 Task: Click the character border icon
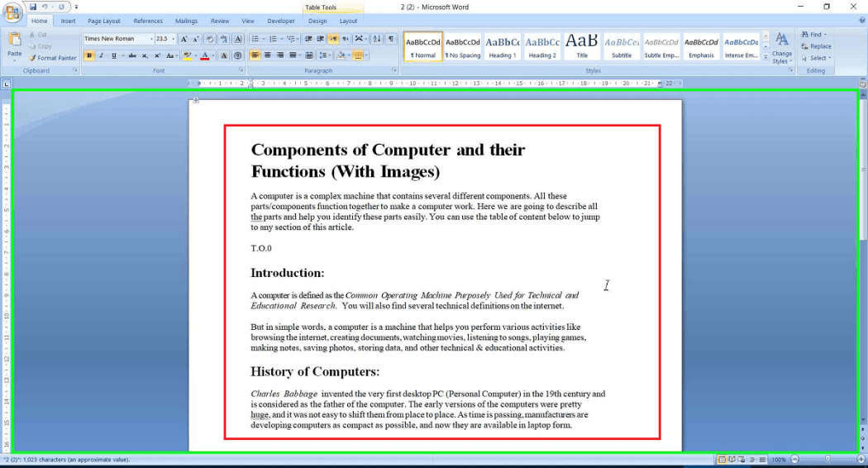(x=238, y=39)
